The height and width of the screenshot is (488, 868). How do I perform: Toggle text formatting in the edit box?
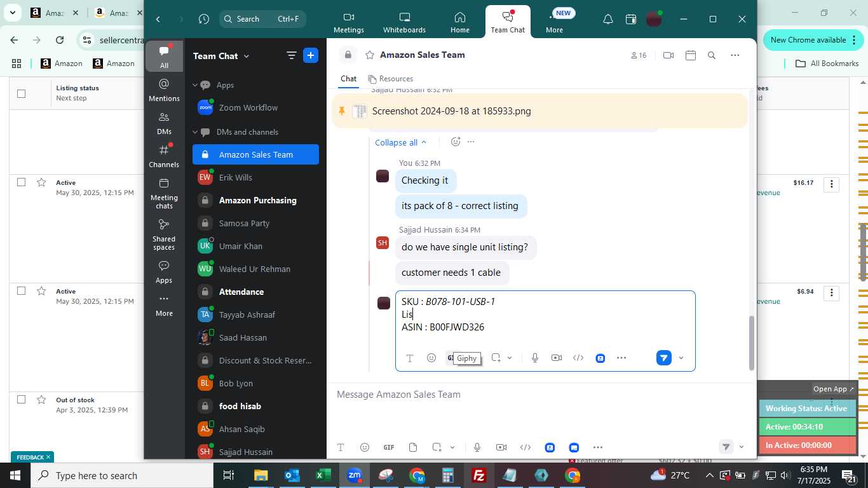click(410, 358)
